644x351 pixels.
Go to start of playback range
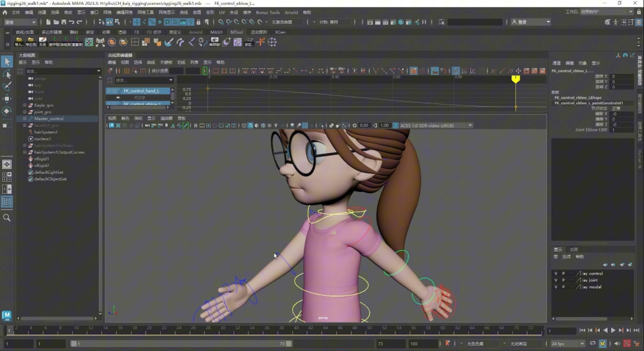coord(582,330)
